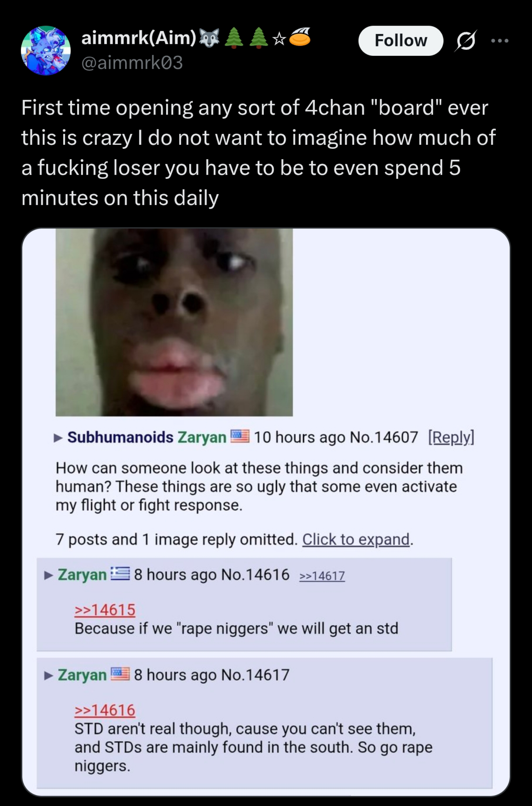Open the three-dot more options menu
This screenshot has height=806, width=532.
point(500,41)
